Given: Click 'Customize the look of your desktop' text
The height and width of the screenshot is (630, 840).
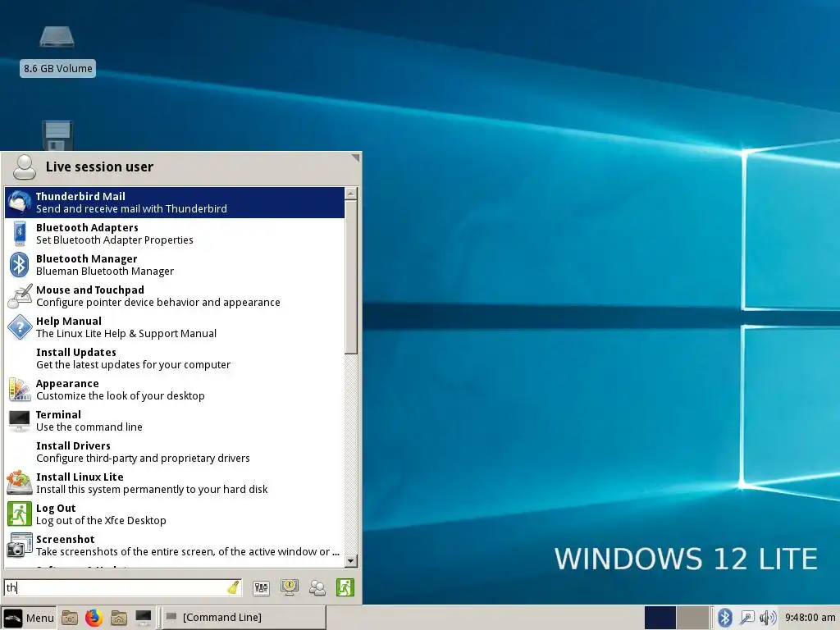Looking at the screenshot, I should [x=120, y=396].
